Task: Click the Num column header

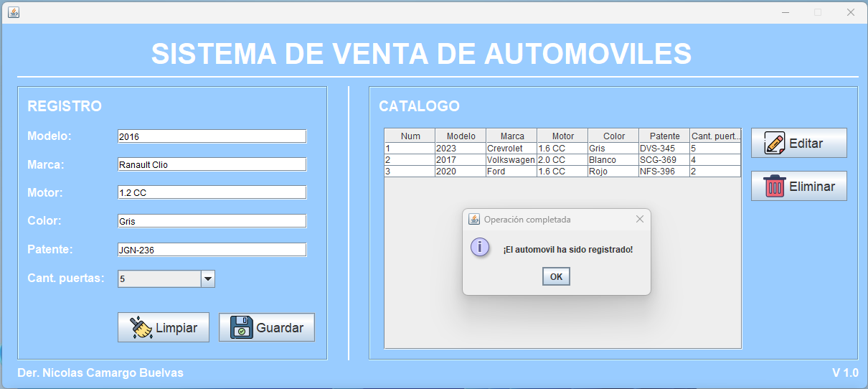Action: [x=410, y=136]
